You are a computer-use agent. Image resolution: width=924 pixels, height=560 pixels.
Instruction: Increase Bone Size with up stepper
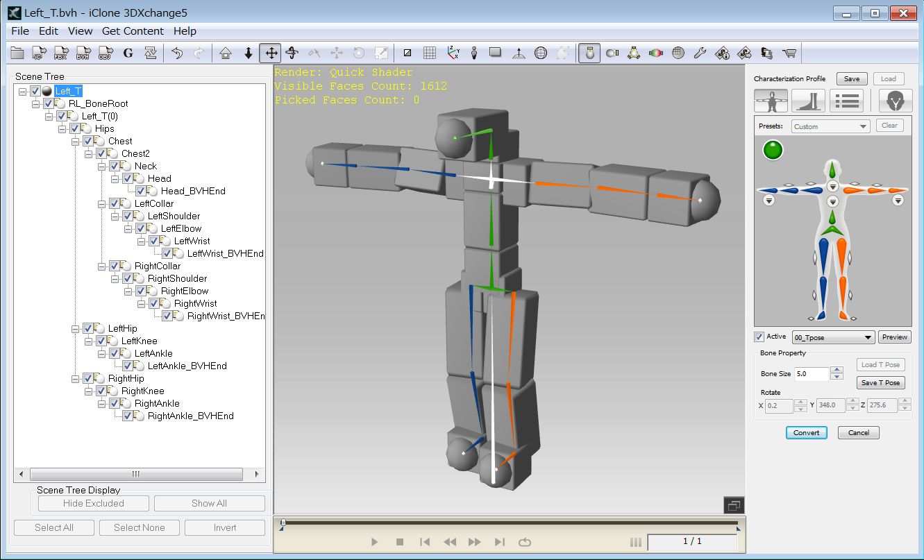click(x=837, y=370)
